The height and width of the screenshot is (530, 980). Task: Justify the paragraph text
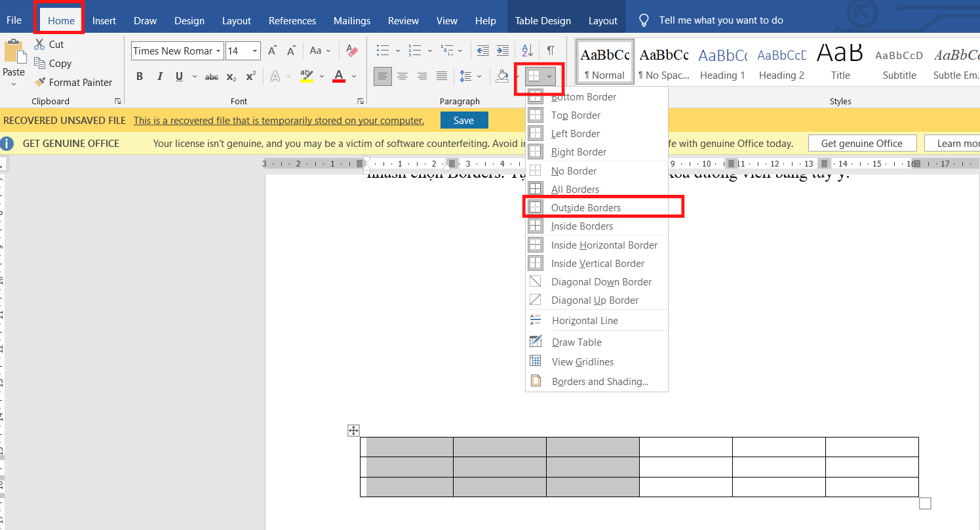pyautogui.click(x=442, y=77)
